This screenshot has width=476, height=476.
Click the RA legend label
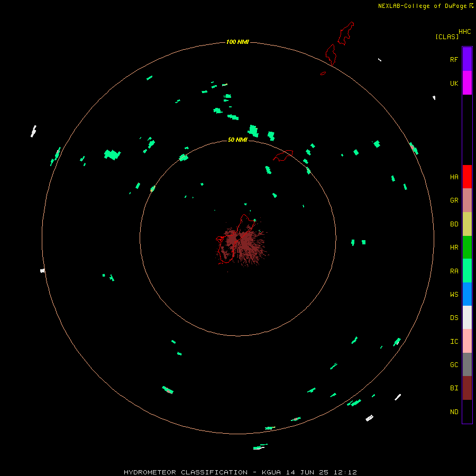[454, 271]
